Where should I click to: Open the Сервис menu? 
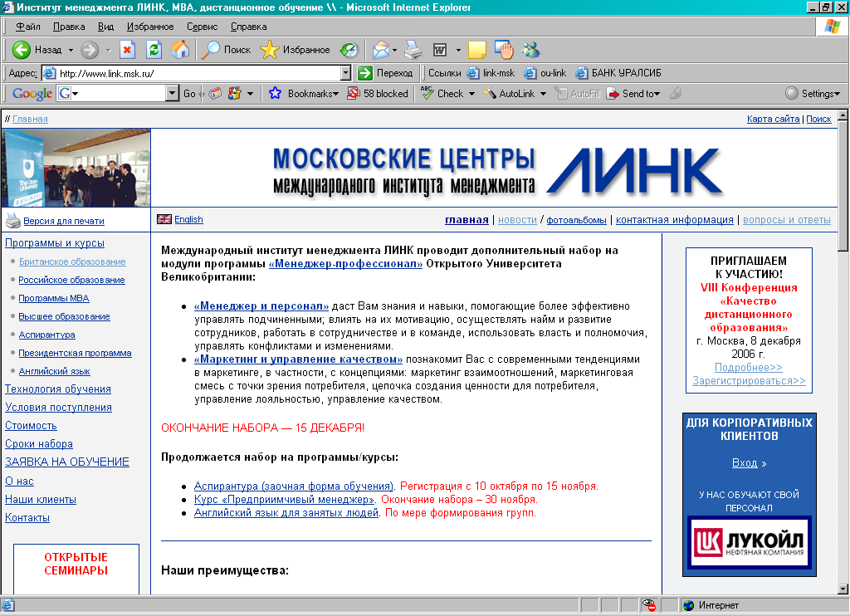pos(203,27)
